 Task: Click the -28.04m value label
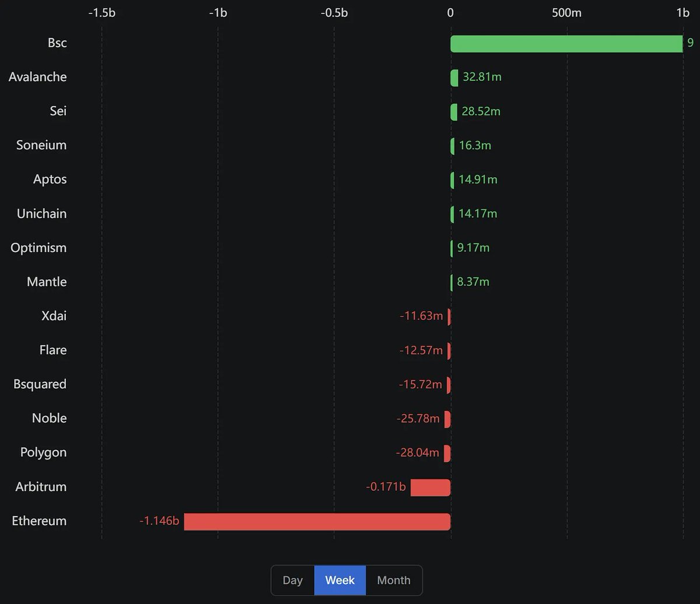[x=417, y=452]
